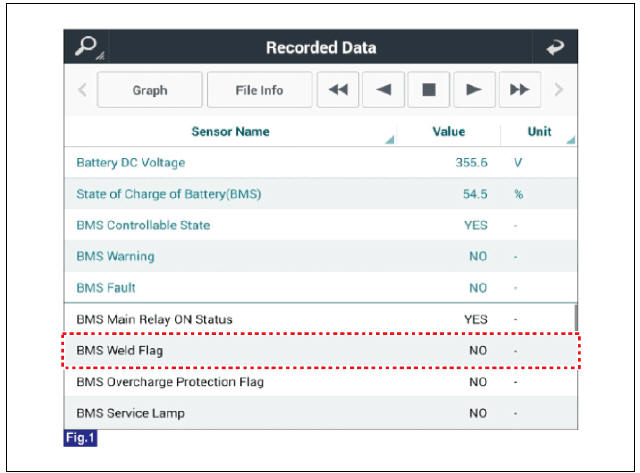
Task: Go back using the return arrow icon
Action: pos(555,47)
